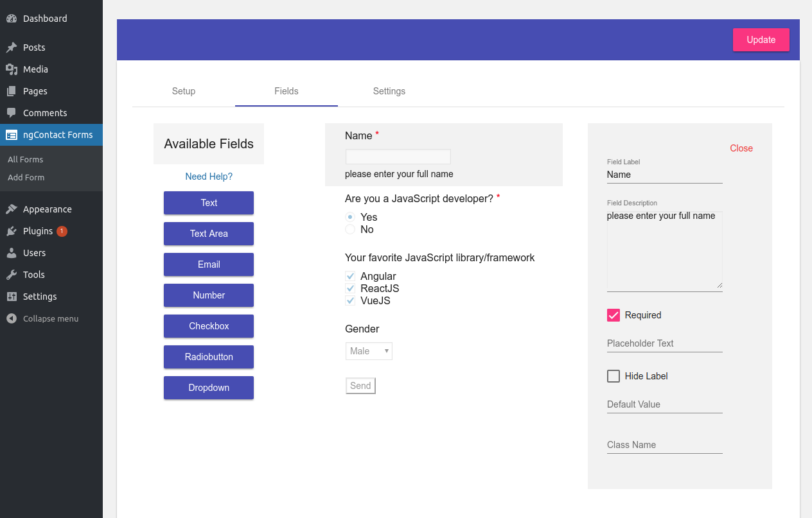The image size is (812, 518).
Task: Add a Text field
Action: [209, 203]
